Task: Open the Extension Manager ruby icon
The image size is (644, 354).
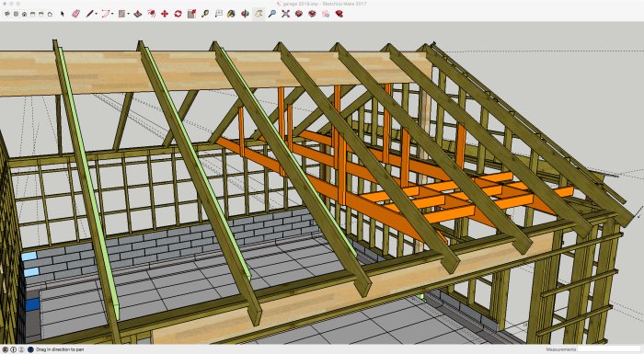Action: point(339,14)
